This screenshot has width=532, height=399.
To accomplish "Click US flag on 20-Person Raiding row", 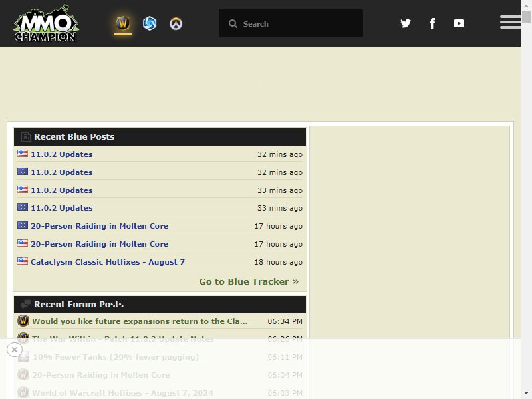I will (23, 243).
